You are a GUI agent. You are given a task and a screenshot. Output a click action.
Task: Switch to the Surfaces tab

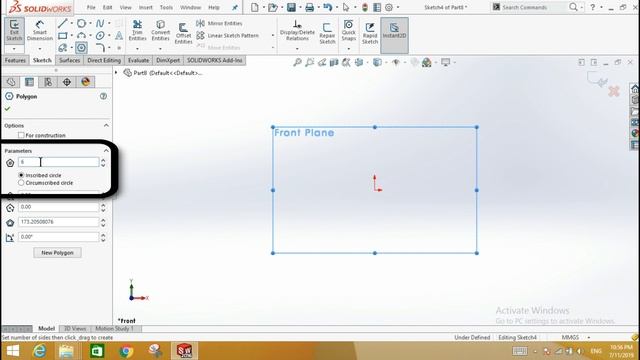click(x=69, y=60)
